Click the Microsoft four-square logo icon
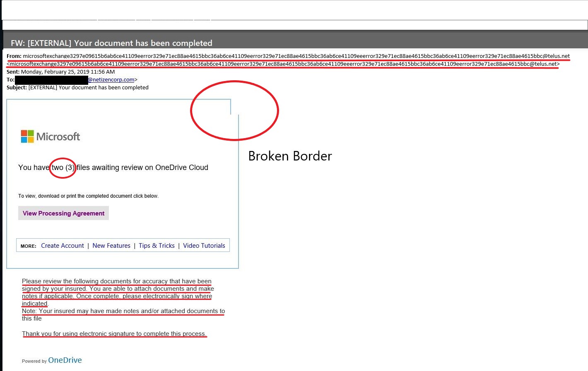This screenshot has width=588, height=371. (x=27, y=136)
